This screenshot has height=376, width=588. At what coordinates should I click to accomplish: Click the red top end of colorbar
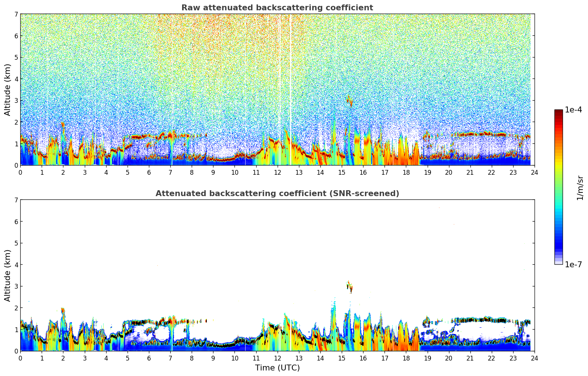coord(559,112)
